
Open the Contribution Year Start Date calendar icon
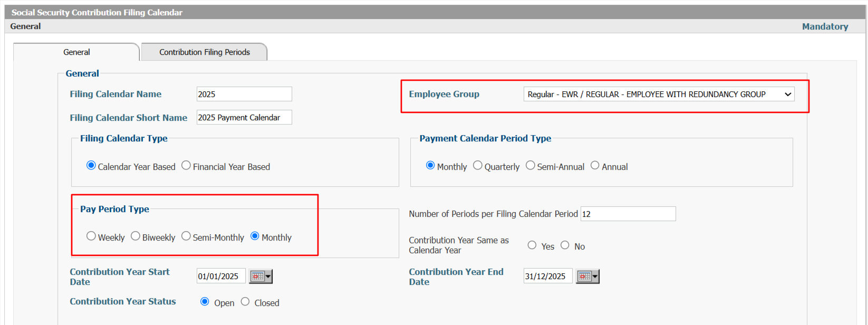point(261,276)
